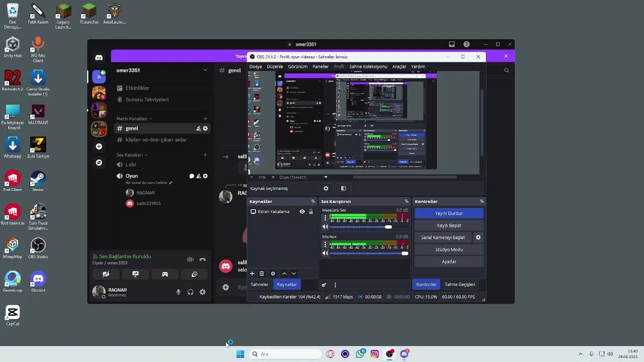Add a source in OBS Kaynaklar panel

tap(252, 274)
